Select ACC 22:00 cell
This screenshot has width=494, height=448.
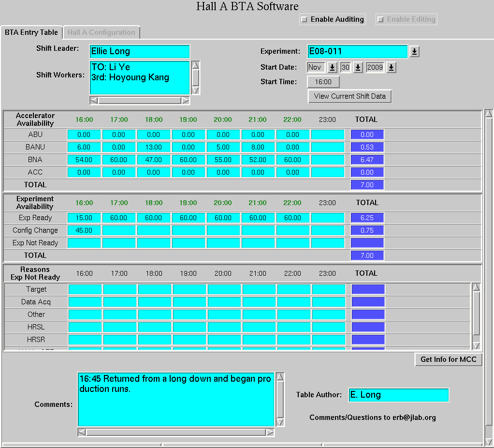[293, 172]
